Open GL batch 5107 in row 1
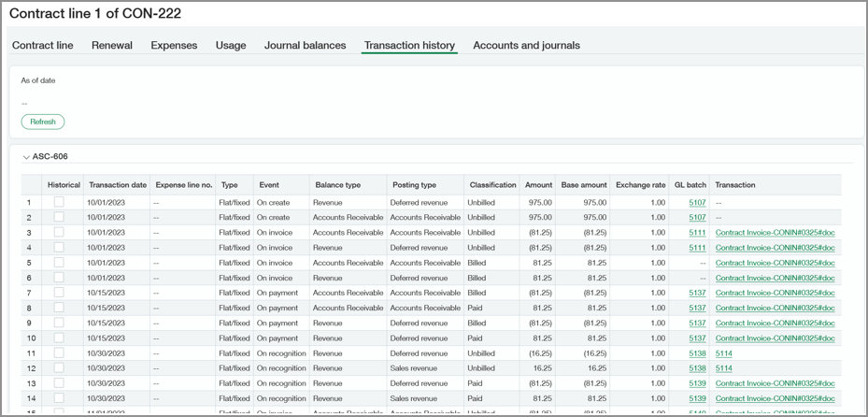The width and height of the screenshot is (868, 417). pyautogui.click(x=696, y=202)
